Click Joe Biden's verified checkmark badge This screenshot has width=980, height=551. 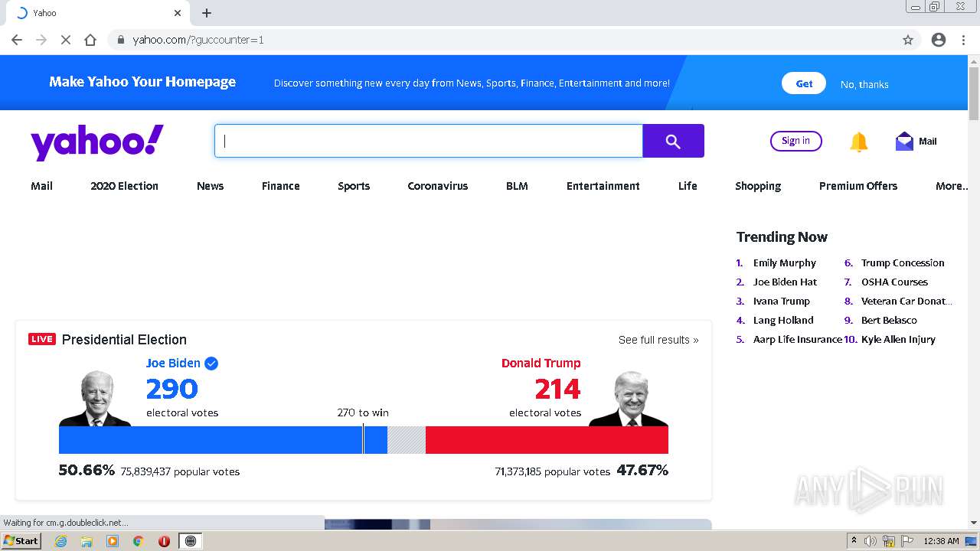point(211,364)
